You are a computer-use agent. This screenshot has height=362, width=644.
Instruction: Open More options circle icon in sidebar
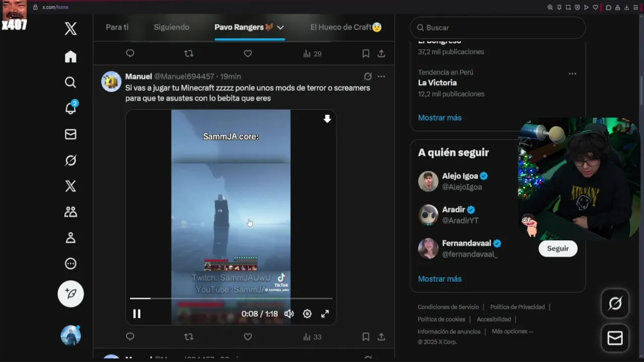point(70,263)
